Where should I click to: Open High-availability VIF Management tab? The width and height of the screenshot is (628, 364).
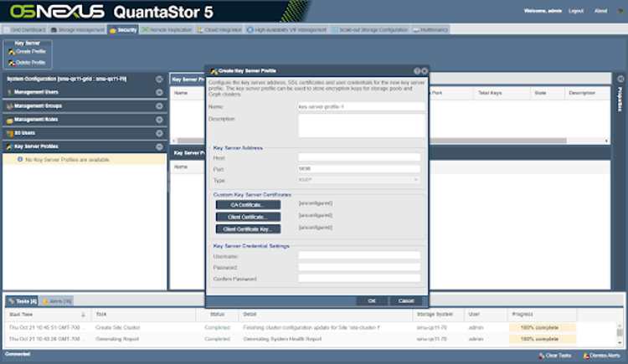[286, 29]
